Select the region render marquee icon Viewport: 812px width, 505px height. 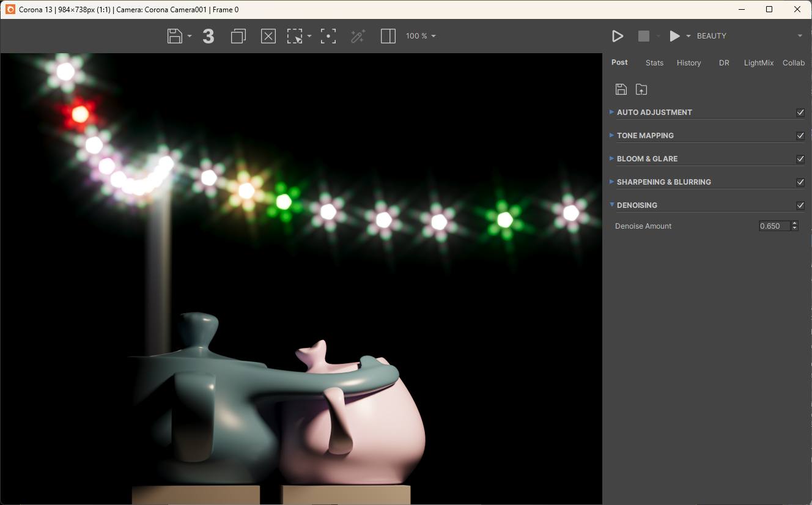(295, 36)
